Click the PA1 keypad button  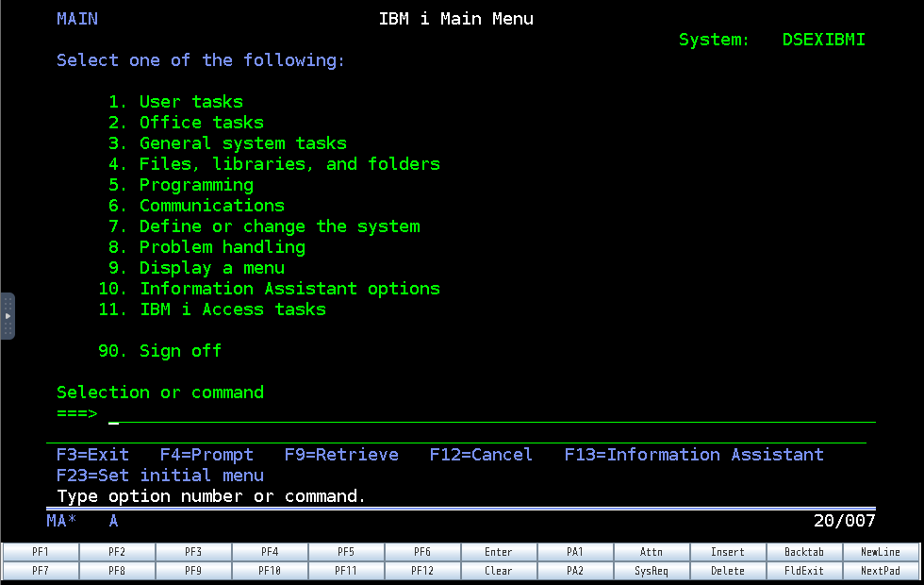[575, 552]
